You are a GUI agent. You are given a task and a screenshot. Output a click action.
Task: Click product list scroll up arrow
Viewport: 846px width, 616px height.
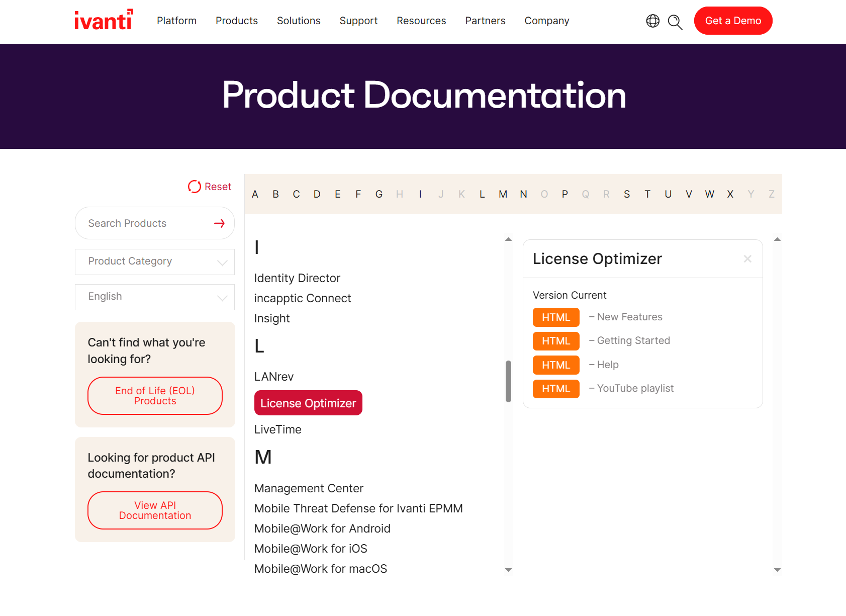click(508, 239)
